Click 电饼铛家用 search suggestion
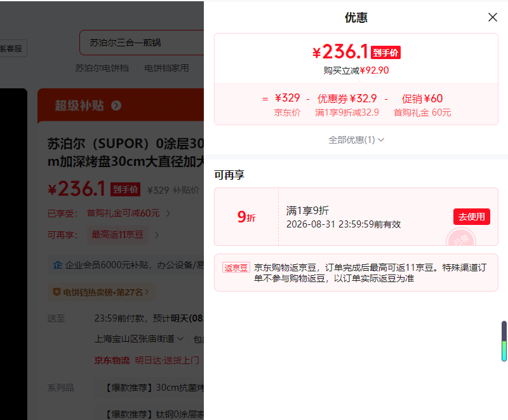Image resolution: width=508 pixels, height=420 pixels. click(166, 68)
